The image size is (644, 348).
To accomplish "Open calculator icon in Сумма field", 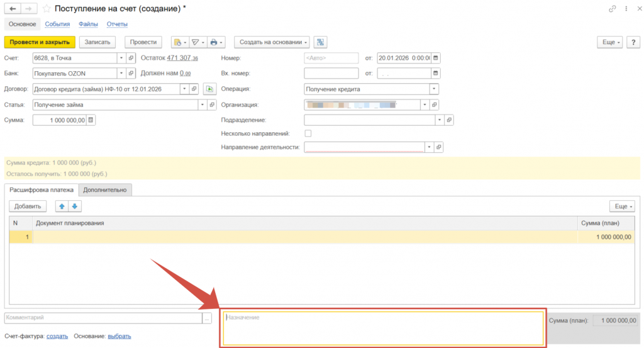I will tap(91, 120).
